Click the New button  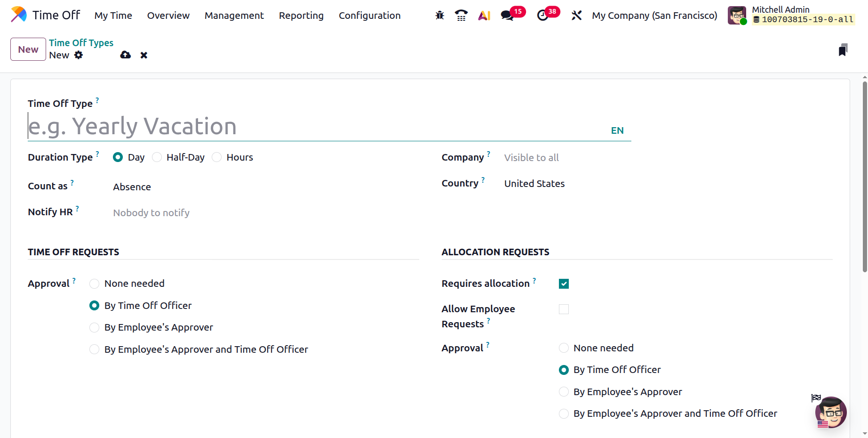[x=28, y=49]
